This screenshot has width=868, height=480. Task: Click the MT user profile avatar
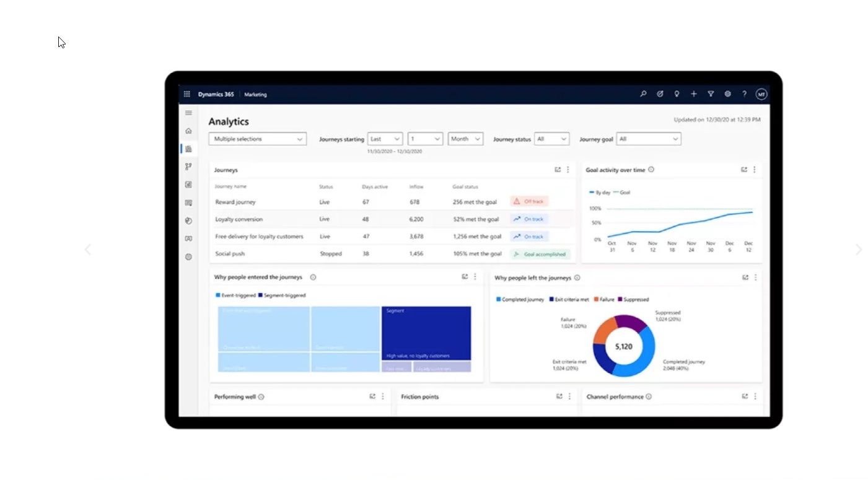(x=761, y=94)
